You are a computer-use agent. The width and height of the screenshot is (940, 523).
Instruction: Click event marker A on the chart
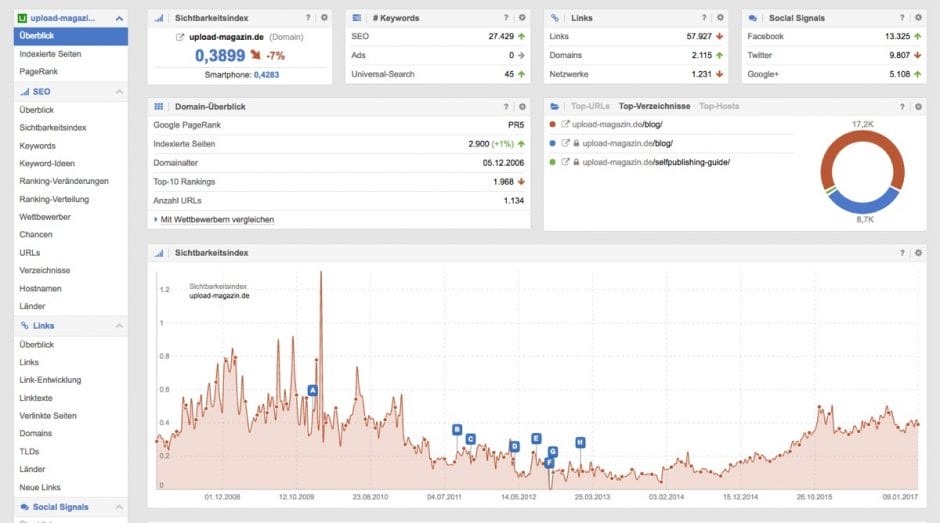point(313,390)
